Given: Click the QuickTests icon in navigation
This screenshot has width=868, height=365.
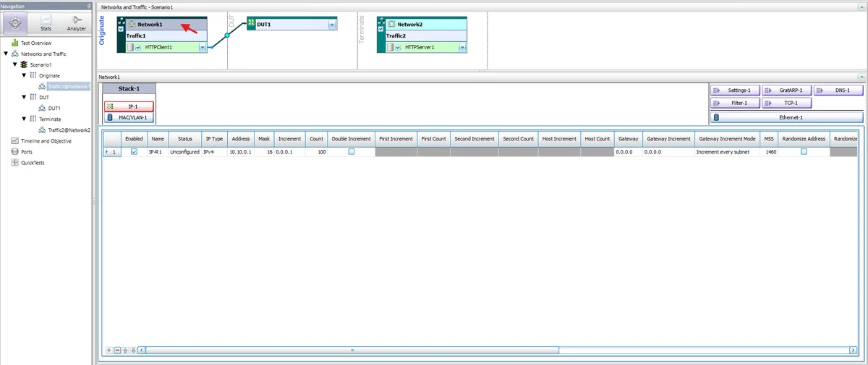Looking at the screenshot, I should tap(14, 162).
